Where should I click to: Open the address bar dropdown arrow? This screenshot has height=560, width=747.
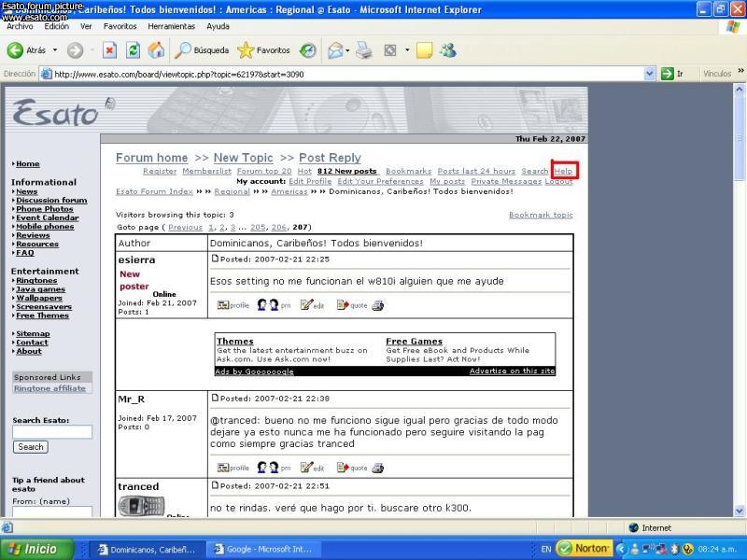click(x=649, y=74)
